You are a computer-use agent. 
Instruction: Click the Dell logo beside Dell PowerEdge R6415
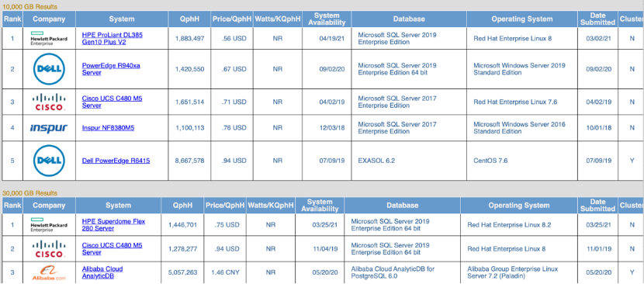pos(49,161)
